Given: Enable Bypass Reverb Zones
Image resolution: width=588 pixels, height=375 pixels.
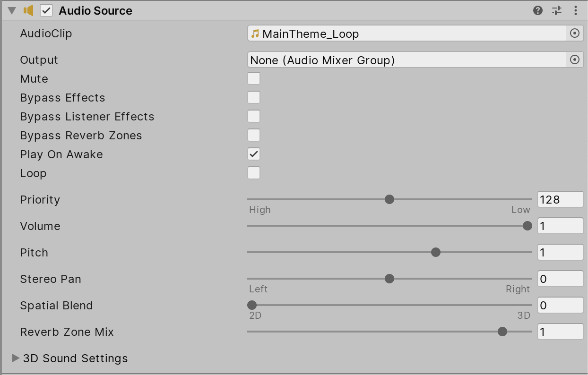Looking at the screenshot, I should (254, 135).
